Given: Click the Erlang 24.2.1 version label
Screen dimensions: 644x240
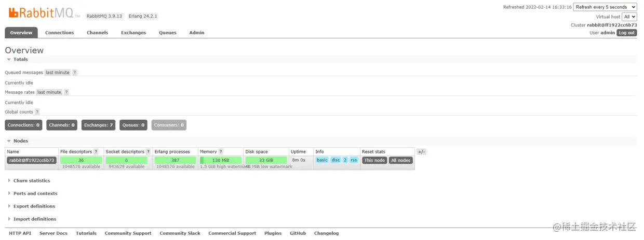Looking at the screenshot, I should tap(142, 16).
